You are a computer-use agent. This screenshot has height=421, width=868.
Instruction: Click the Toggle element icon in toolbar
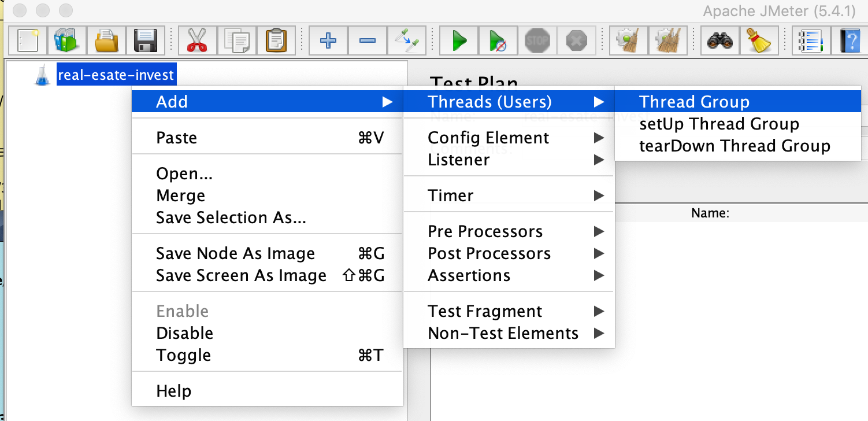[x=407, y=41]
